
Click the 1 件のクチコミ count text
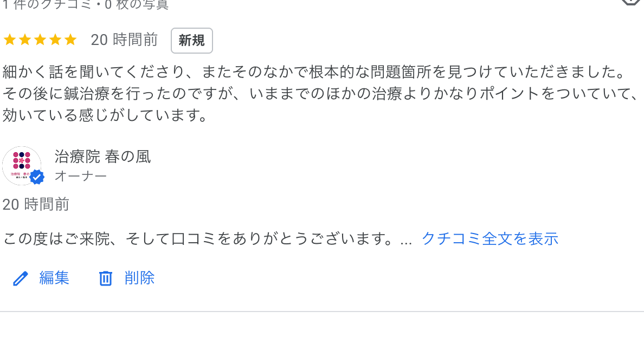pyautogui.click(x=86, y=5)
